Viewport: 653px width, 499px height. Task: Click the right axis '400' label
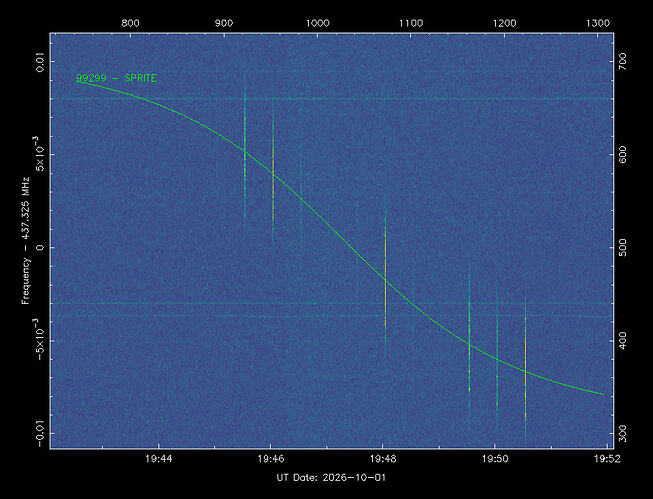point(623,341)
